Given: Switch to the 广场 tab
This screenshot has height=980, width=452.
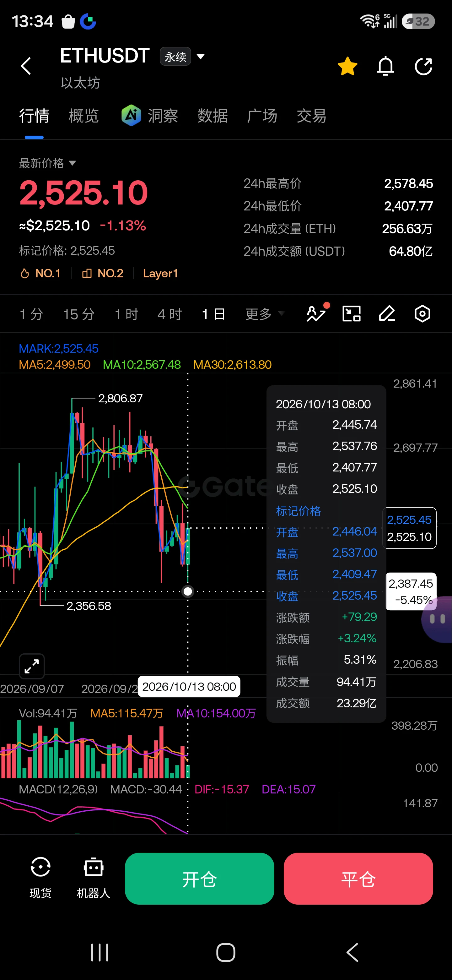Looking at the screenshot, I should [x=262, y=116].
